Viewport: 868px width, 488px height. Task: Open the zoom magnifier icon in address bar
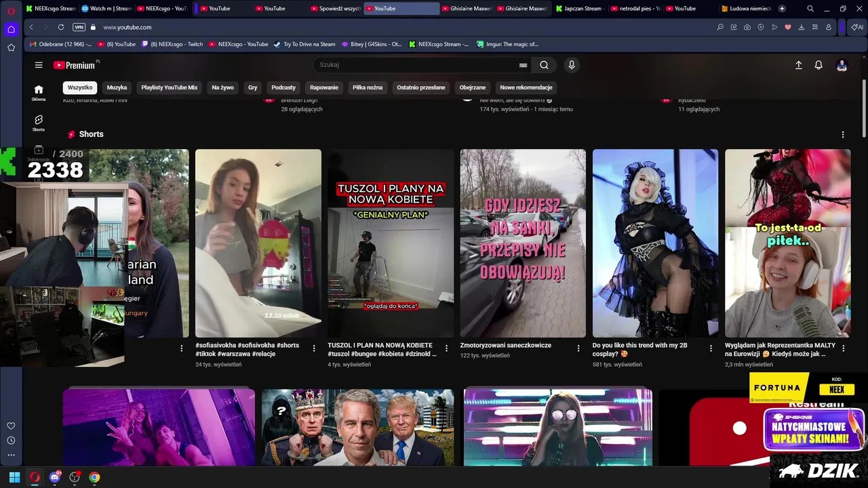point(720,27)
